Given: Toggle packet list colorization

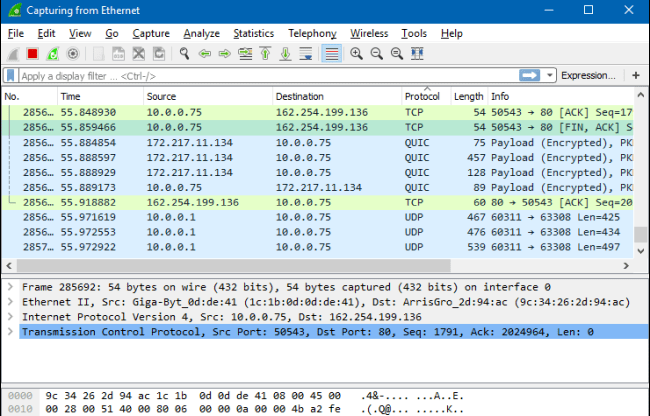Looking at the screenshot, I should [x=331, y=53].
